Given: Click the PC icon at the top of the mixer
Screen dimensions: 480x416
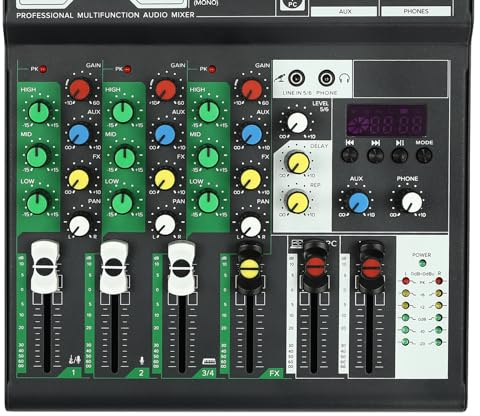Looking at the screenshot, I should pos(292,4).
